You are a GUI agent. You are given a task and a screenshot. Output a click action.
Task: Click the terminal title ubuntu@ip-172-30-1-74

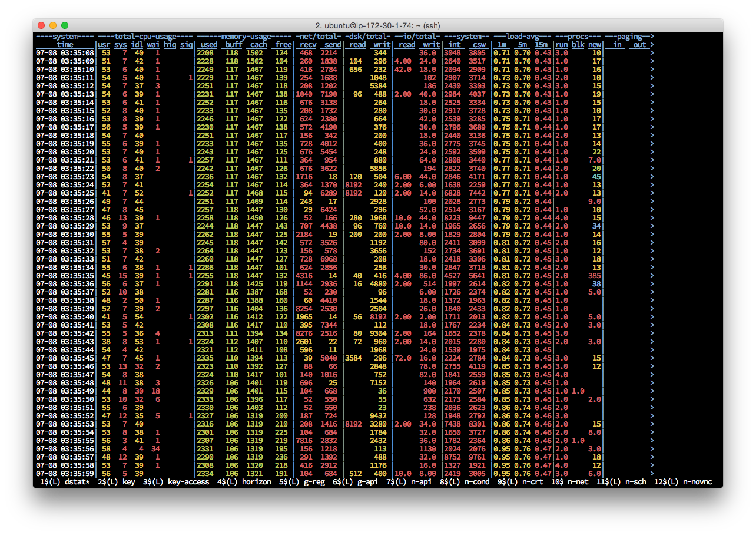(378, 25)
